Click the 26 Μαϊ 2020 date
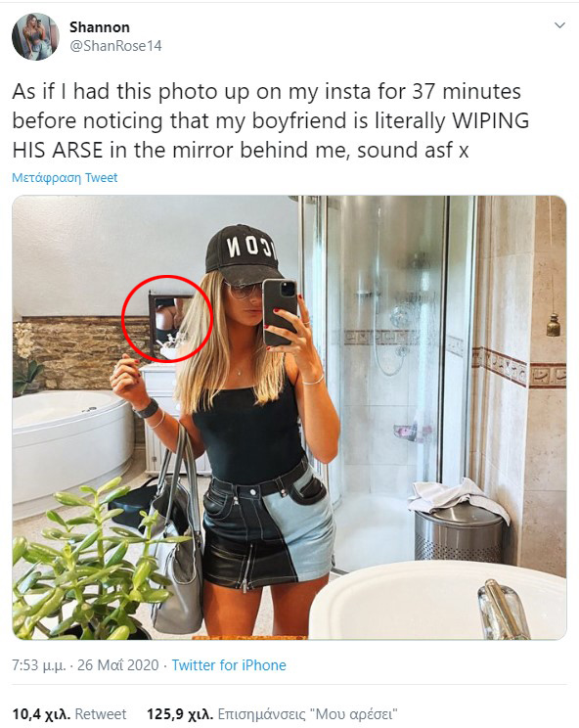Screen dimensions: 579x728 click(117, 664)
